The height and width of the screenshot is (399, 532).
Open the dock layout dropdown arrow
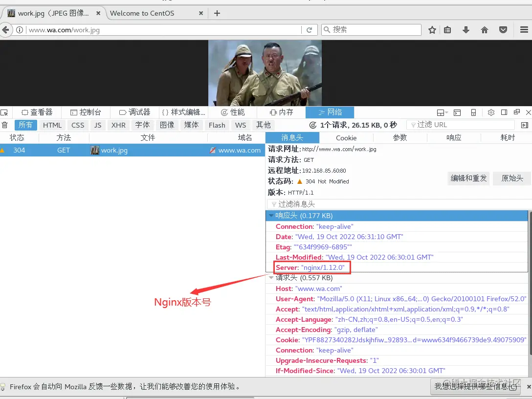(x=446, y=112)
